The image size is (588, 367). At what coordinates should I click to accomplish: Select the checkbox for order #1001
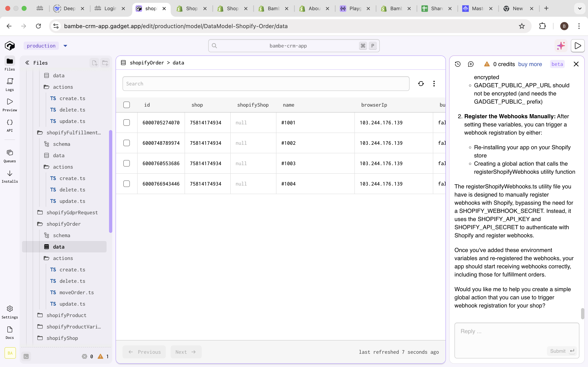[x=127, y=123]
